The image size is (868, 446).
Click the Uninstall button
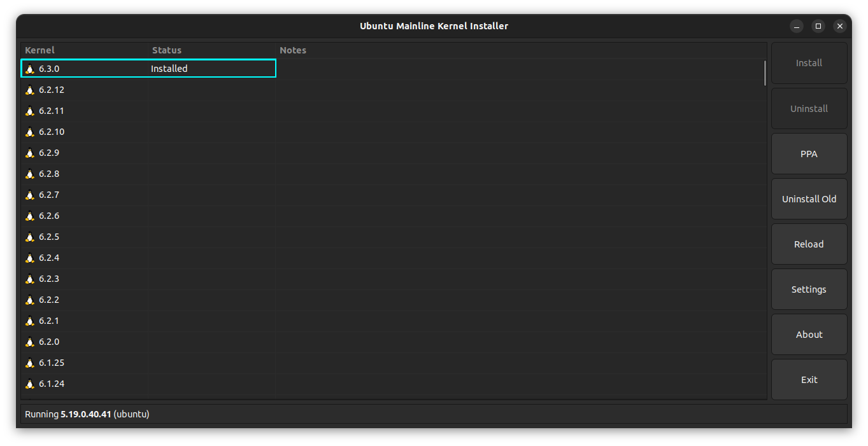[809, 109]
